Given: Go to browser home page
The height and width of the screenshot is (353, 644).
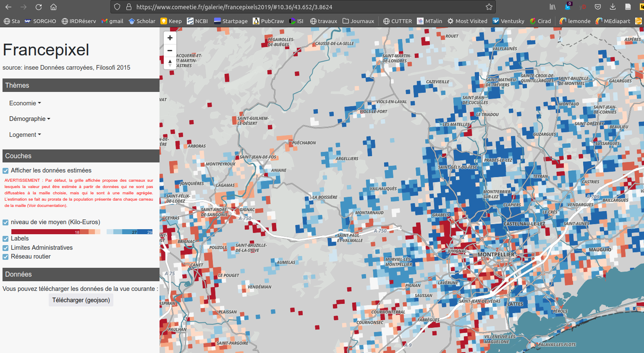Looking at the screenshot, I should point(53,7).
